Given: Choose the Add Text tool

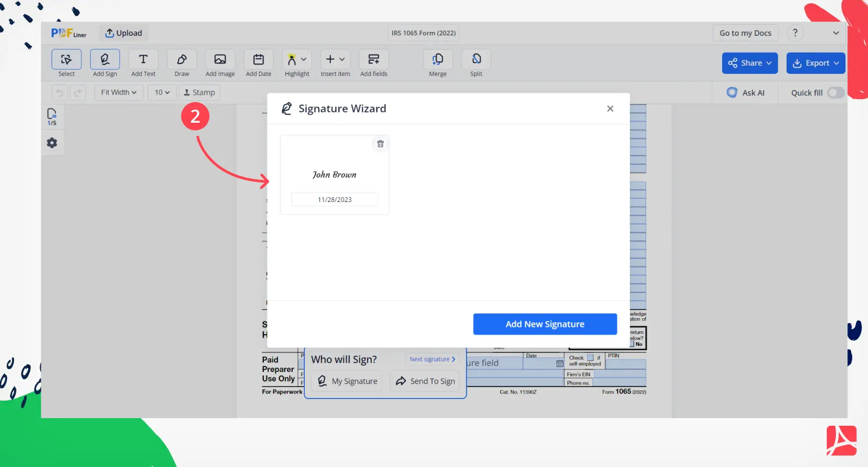Looking at the screenshot, I should coord(143,63).
